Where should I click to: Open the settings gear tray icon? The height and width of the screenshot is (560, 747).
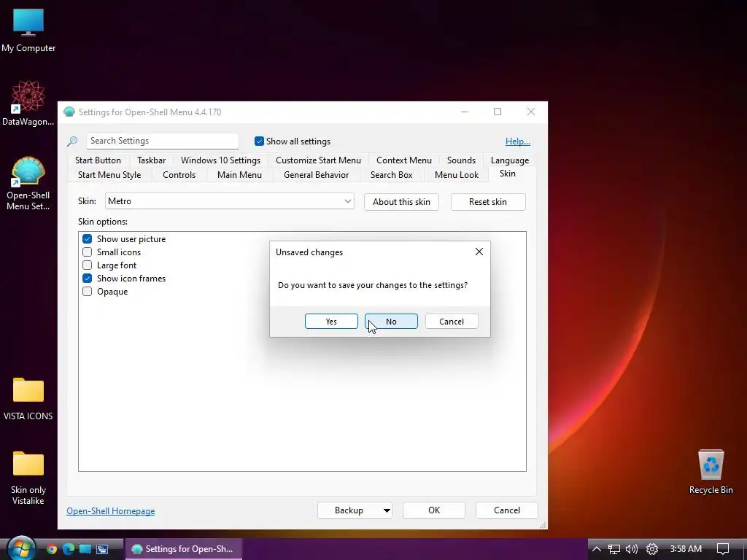pyautogui.click(x=652, y=549)
